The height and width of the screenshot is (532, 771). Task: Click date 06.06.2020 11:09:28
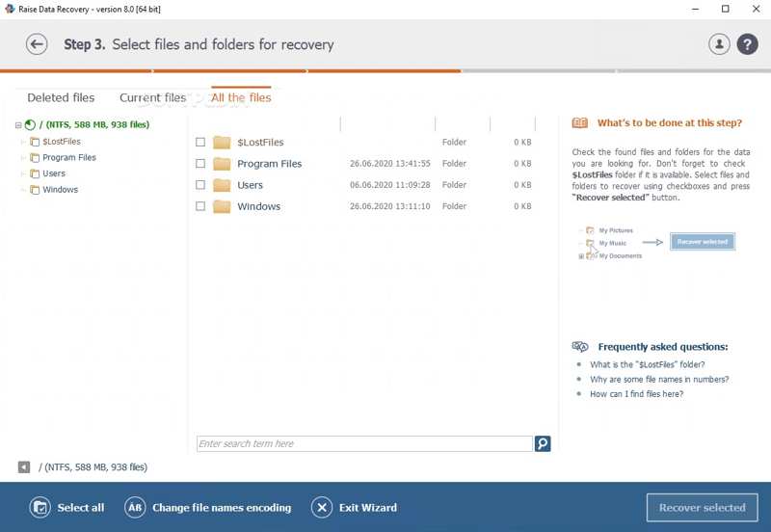point(390,185)
